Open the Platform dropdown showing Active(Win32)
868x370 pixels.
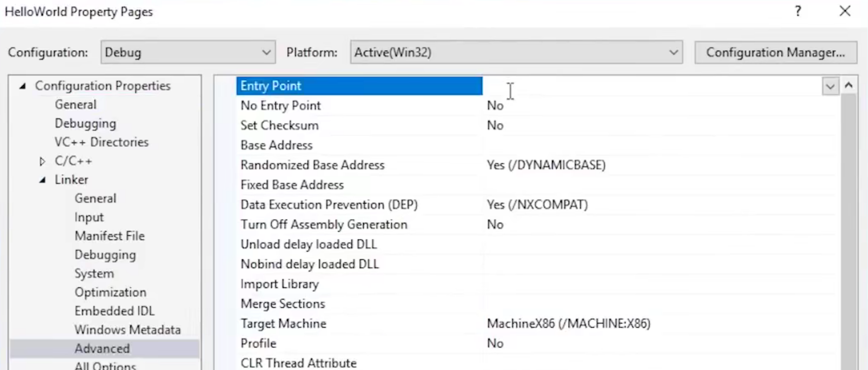[516, 52]
